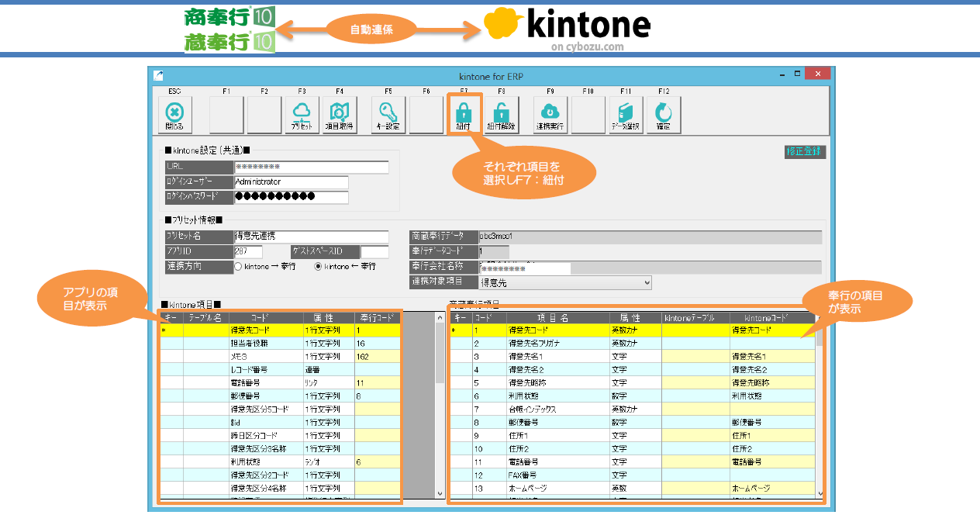Open the 連携対象項目 dropdown showing 得意先
The height and width of the screenshot is (515, 980).
(x=565, y=282)
